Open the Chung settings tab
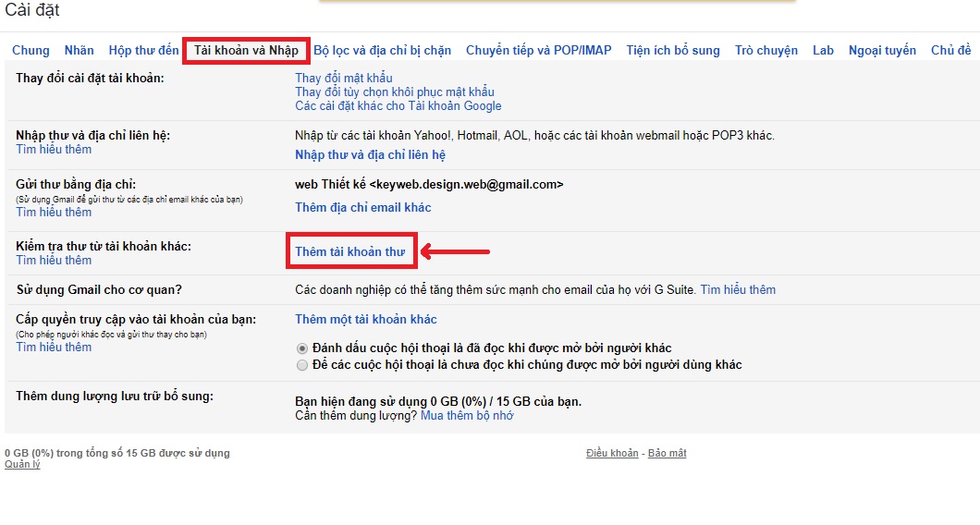 pyautogui.click(x=31, y=51)
